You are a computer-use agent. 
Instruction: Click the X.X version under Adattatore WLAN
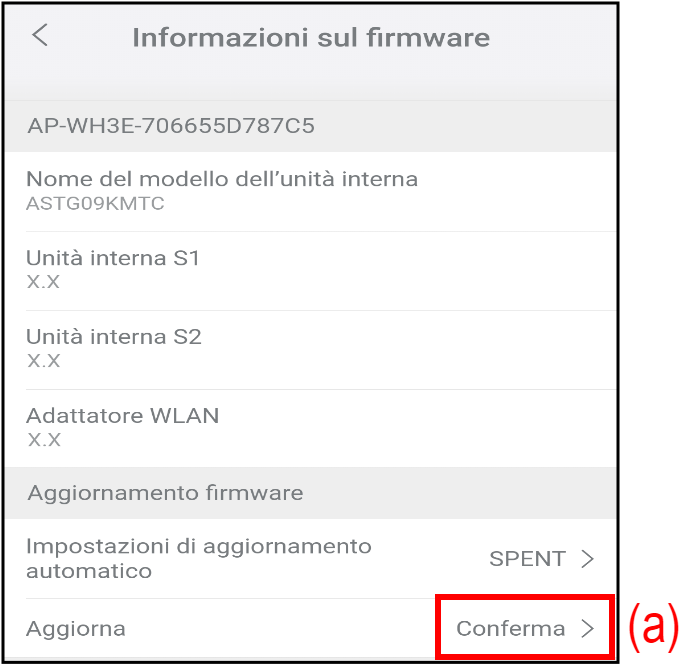44,440
